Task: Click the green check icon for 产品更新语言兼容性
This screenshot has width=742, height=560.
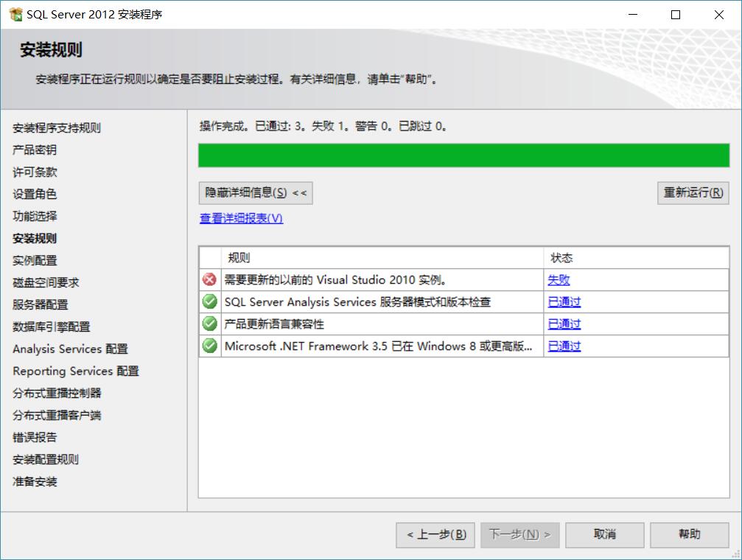Action: [210, 323]
